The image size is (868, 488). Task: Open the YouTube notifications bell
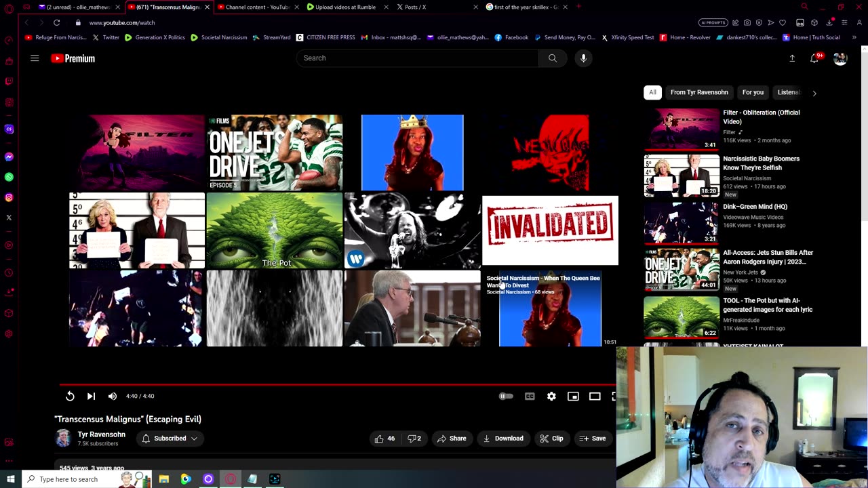pyautogui.click(x=814, y=59)
